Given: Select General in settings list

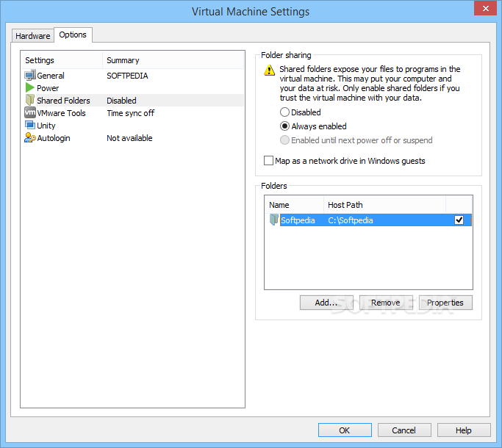Looking at the screenshot, I should (x=132, y=75).
